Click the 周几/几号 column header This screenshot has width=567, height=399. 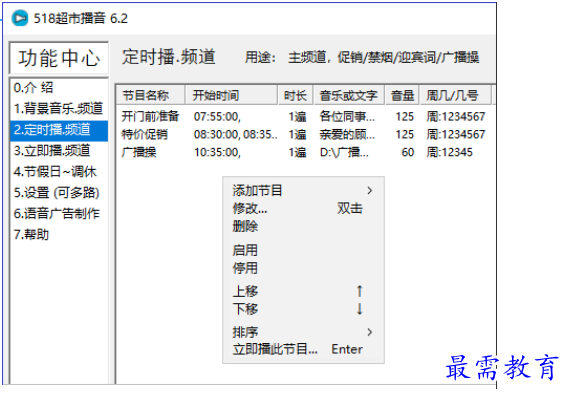click(x=456, y=95)
